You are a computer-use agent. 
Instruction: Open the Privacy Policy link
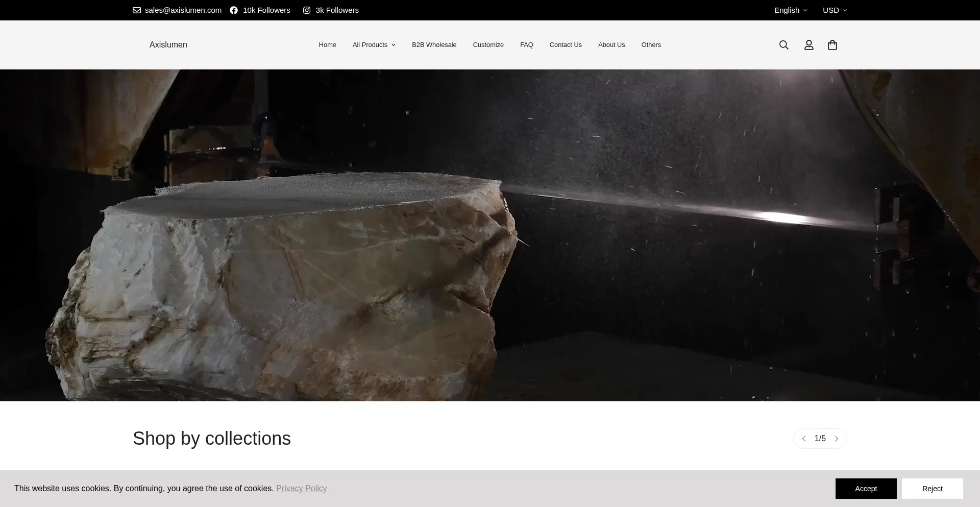(x=301, y=489)
